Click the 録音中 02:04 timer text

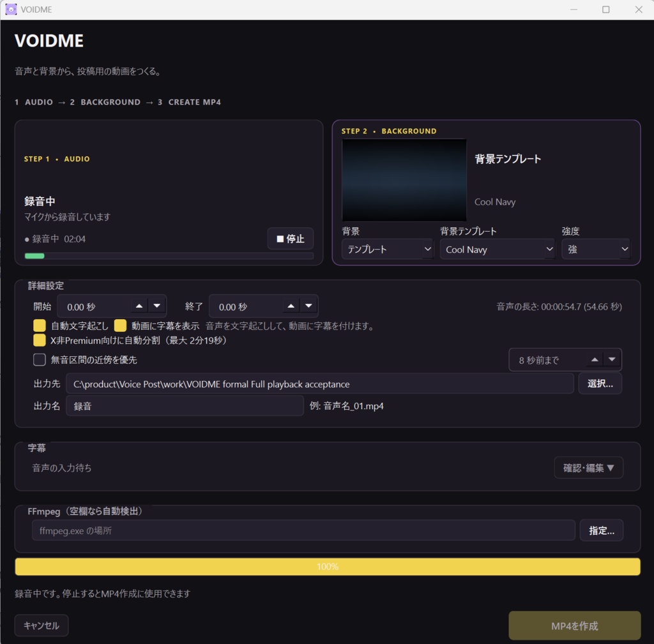pos(55,239)
